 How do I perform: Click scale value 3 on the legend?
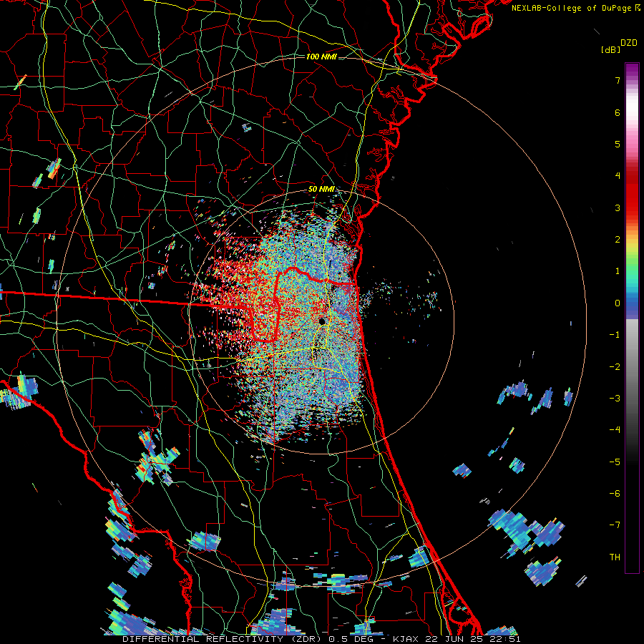[x=618, y=208]
